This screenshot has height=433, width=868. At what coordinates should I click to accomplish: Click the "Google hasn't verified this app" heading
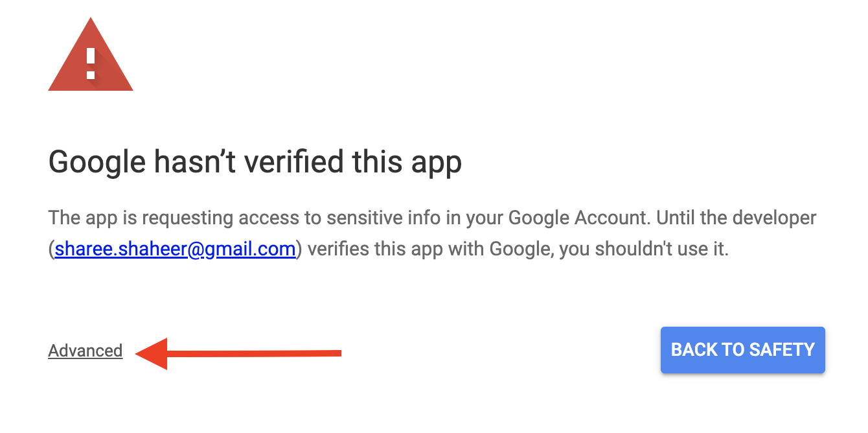pos(255,162)
